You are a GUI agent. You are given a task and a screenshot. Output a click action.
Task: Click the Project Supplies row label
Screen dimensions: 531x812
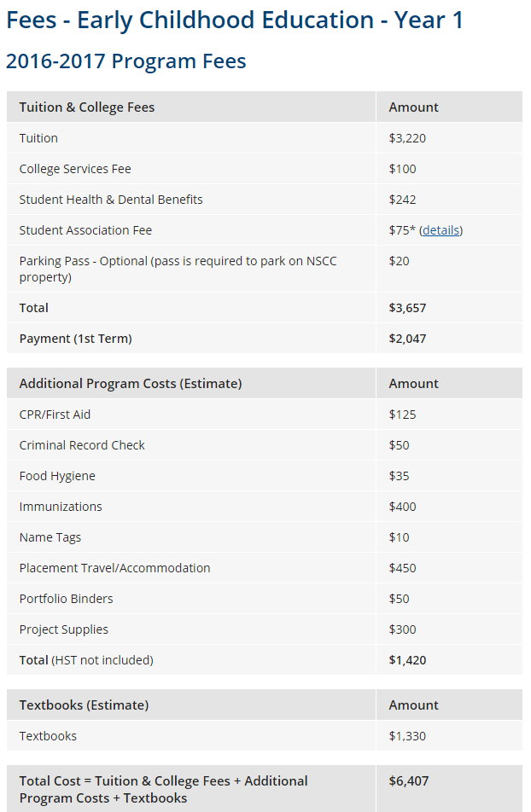pyautogui.click(x=64, y=629)
